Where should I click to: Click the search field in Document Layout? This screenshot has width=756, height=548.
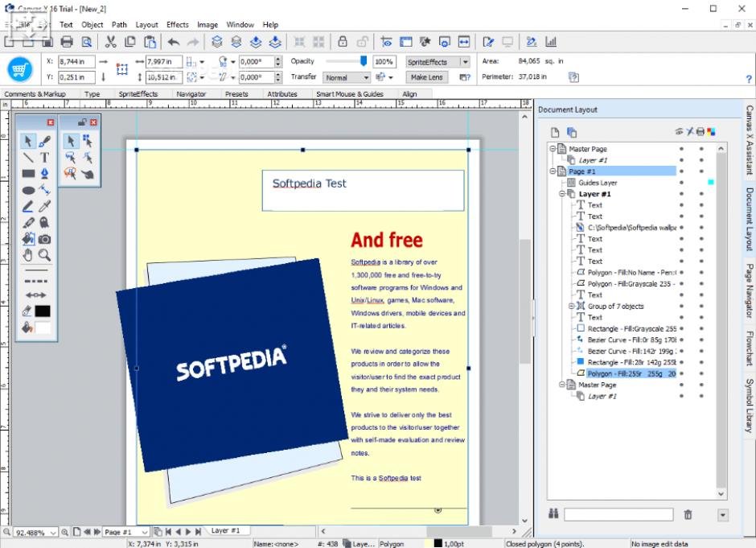pos(618,515)
